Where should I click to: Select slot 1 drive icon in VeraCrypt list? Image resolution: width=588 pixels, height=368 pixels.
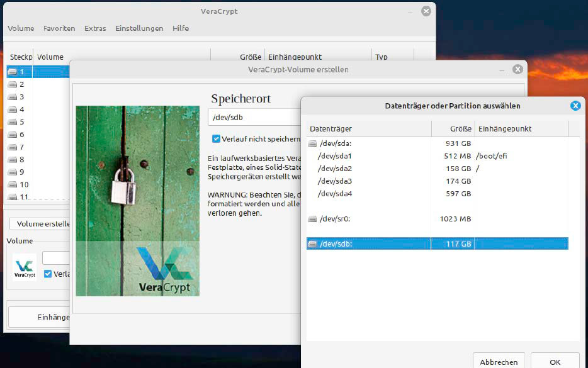[13, 72]
